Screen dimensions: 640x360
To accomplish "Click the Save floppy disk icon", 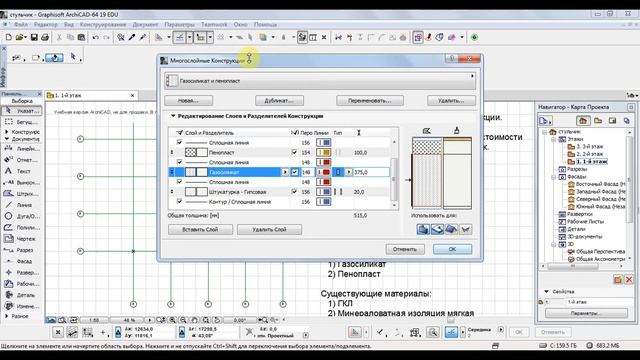I will pyautogui.click(x=34, y=38).
